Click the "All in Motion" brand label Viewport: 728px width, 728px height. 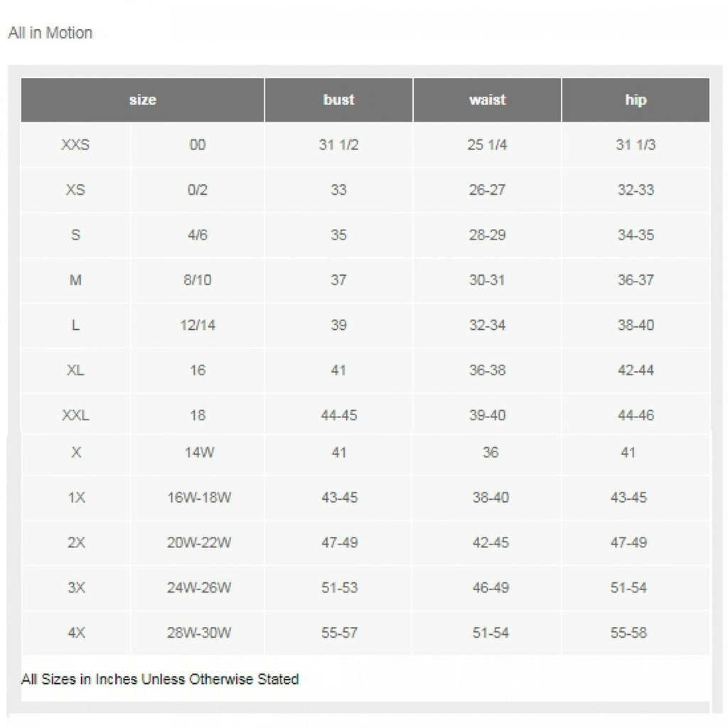pyautogui.click(x=50, y=33)
